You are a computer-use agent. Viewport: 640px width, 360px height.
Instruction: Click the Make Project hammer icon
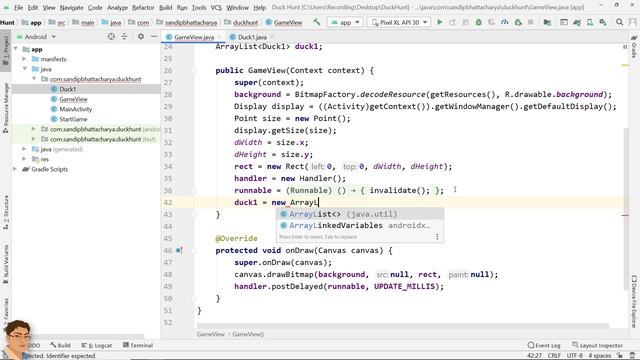click(x=317, y=22)
